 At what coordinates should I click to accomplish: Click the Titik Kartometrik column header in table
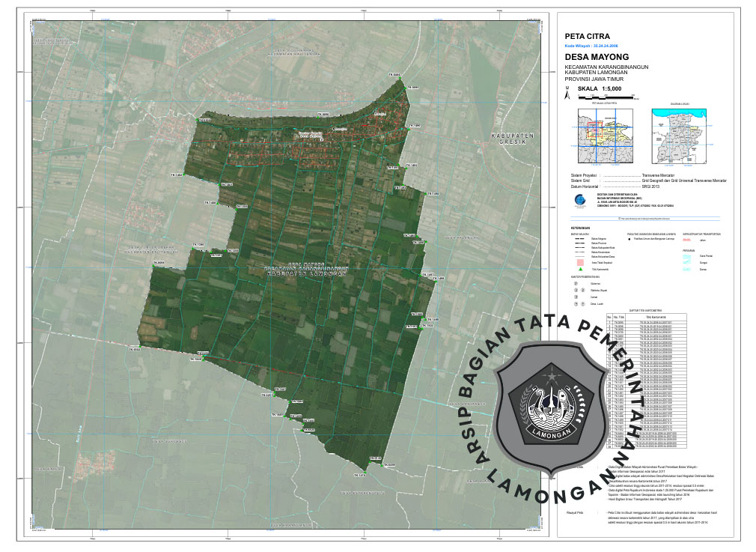[654, 317]
